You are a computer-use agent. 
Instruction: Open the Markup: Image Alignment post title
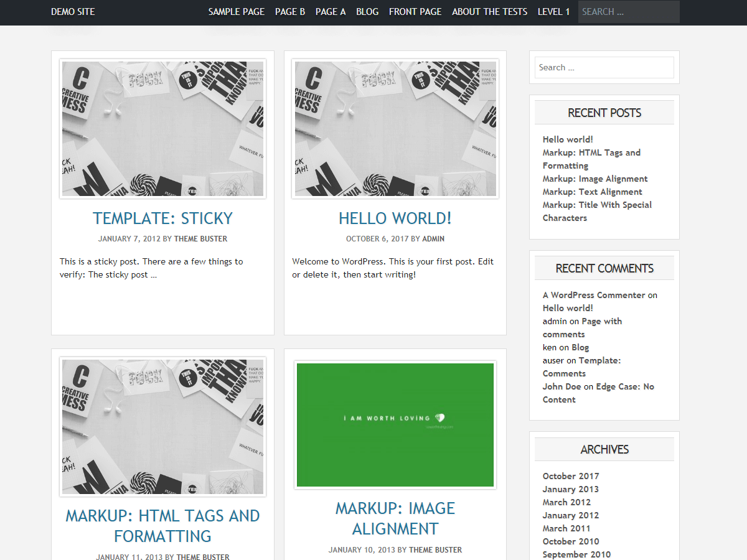pyautogui.click(x=395, y=518)
